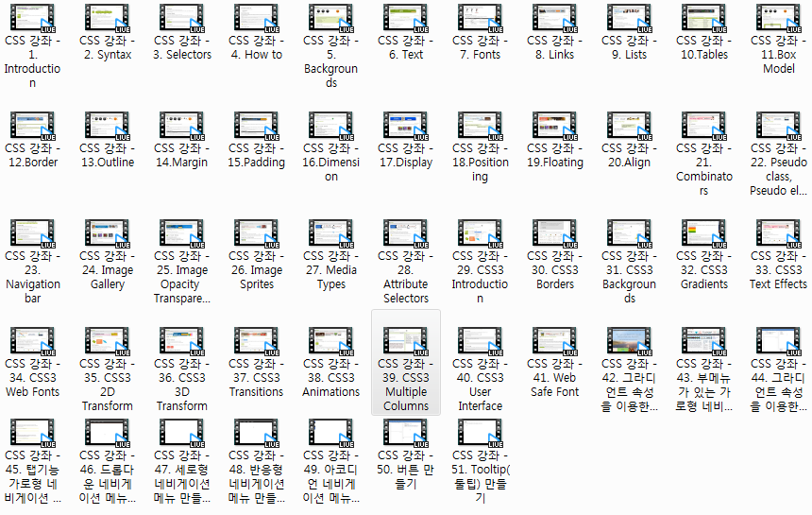Select the CSS 강좌 18.Positioning video icon
Screen dimensions: 812x515
[480, 126]
